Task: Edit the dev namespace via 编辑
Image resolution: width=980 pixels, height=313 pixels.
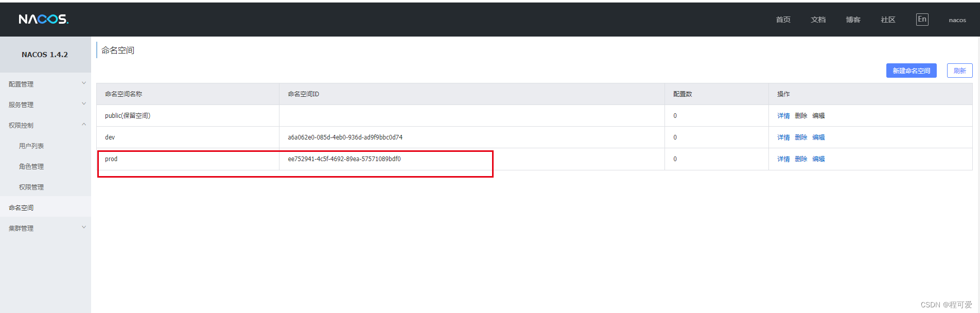Action: pos(818,137)
